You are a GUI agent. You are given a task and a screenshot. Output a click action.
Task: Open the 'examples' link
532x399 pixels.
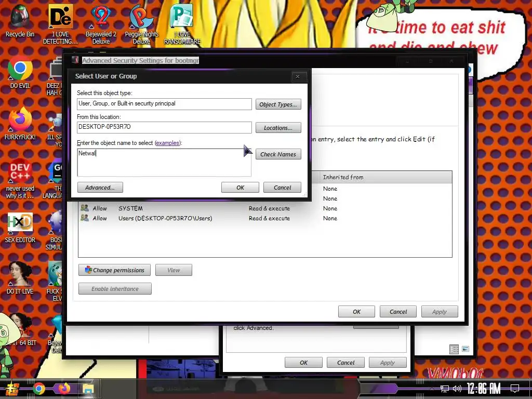point(168,143)
